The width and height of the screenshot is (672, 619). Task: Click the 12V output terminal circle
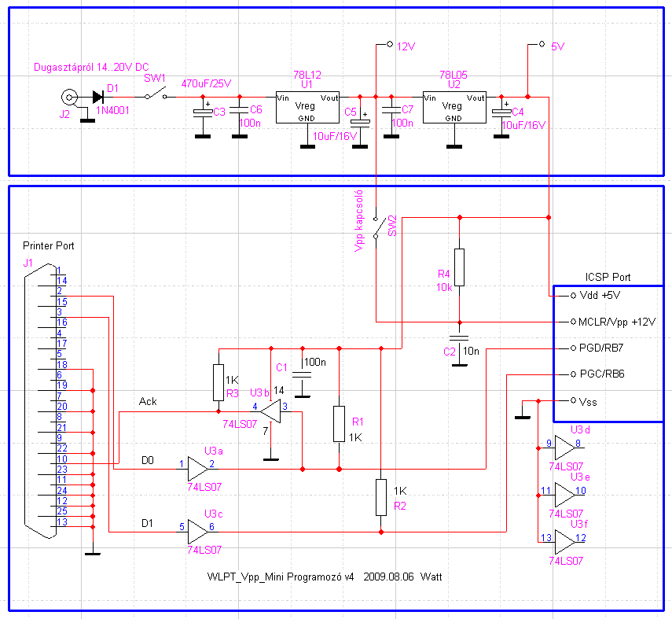click(x=390, y=44)
